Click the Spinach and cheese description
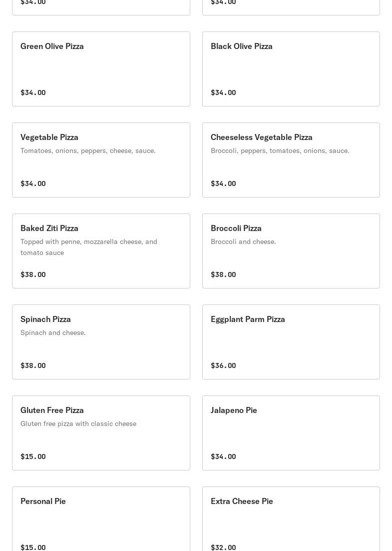This screenshot has width=392, height=551. pos(53,333)
